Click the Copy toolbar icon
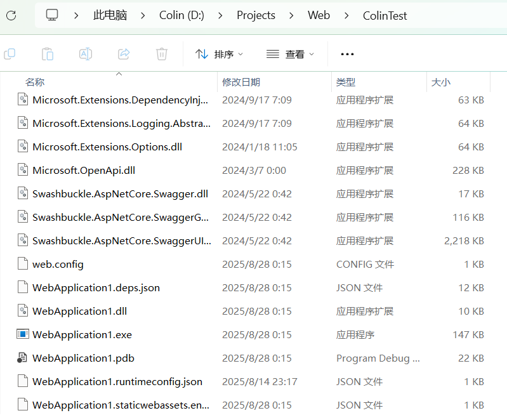Screen dimensions: 507x420 click(10, 54)
